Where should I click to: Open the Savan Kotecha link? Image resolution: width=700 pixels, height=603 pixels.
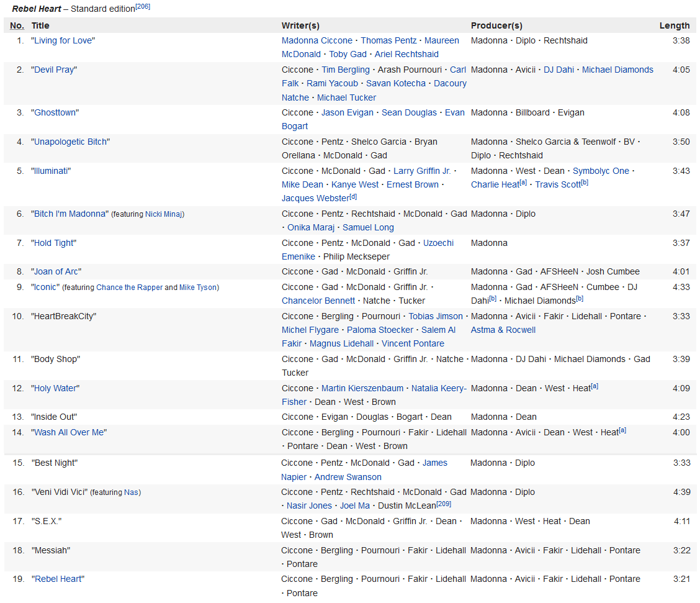[396, 84]
